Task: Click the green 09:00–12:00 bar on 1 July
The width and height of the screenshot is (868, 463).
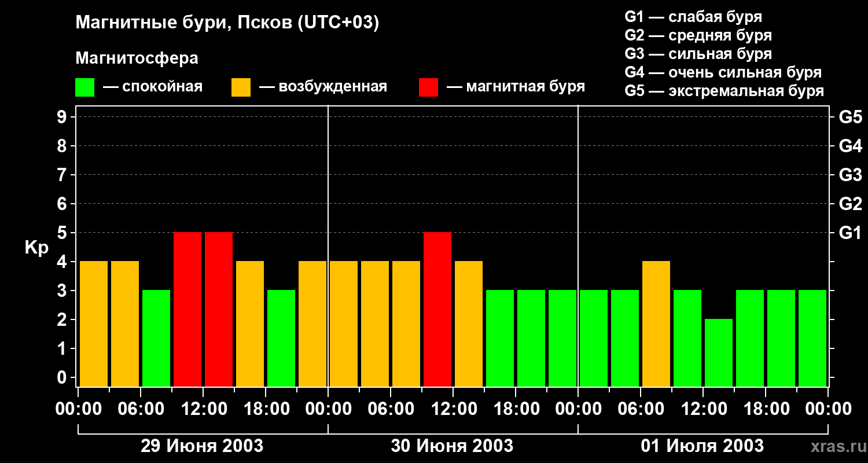Action: click(687, 339)
